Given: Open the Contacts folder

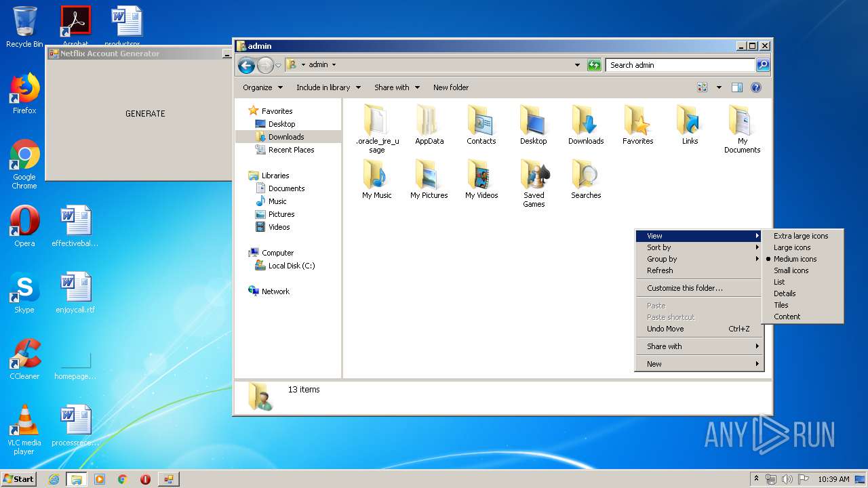Looking at the screenshot, I should point(481,125).
